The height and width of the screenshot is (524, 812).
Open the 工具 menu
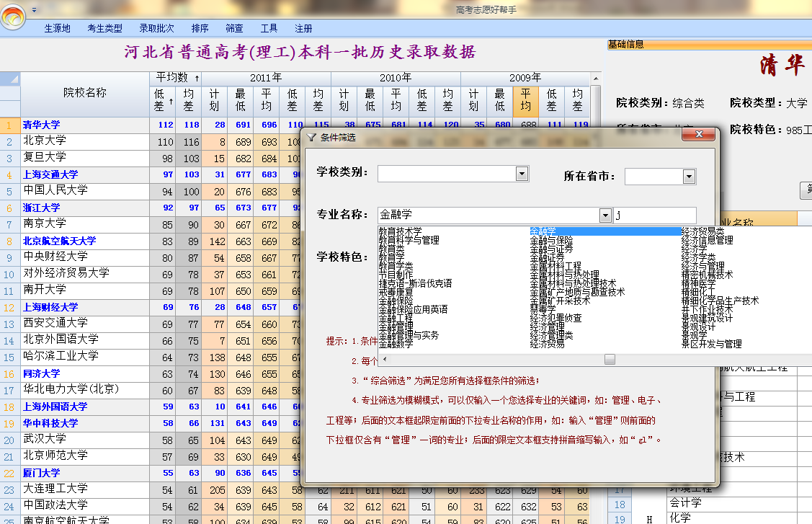pos(269,29)
